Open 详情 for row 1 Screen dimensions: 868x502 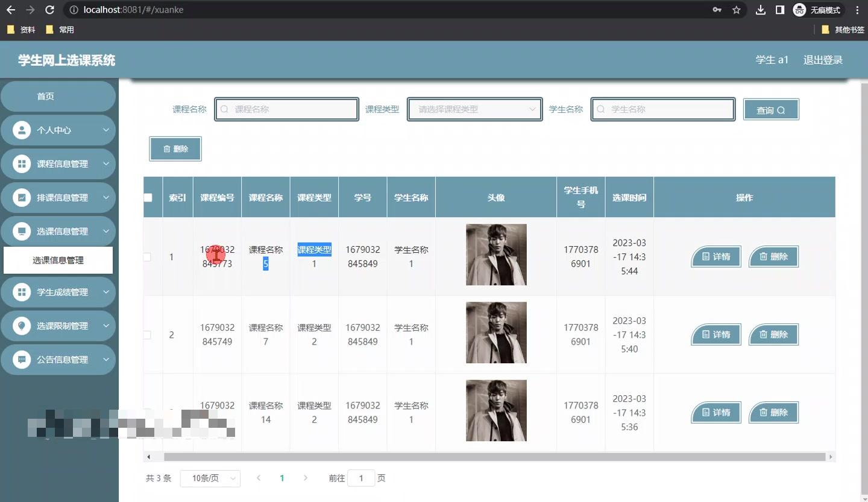(x=715, y=256)
